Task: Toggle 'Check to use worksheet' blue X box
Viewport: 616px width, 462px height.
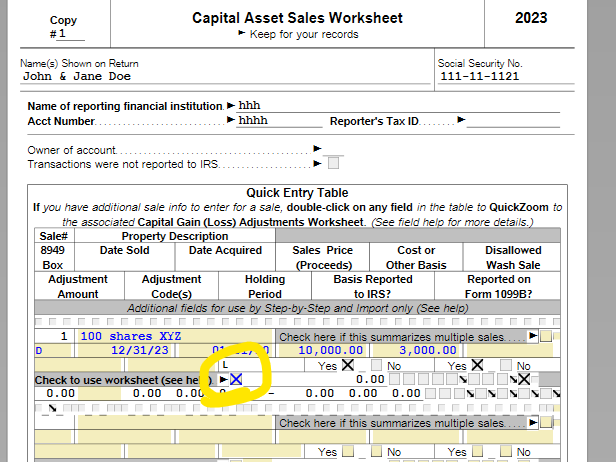Action: 236,380
